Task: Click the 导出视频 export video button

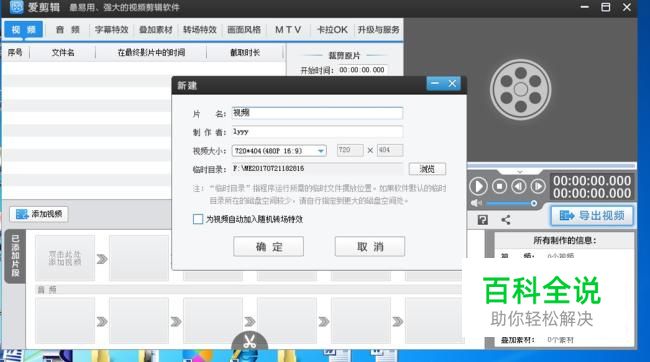Action: [592, 216]
